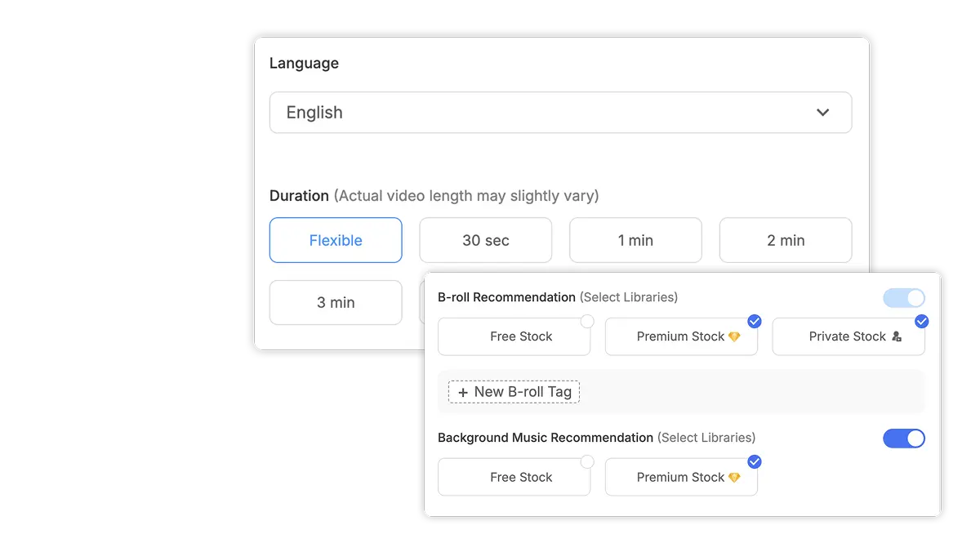Create a New B-roll Tag

(x=513, y=392)
